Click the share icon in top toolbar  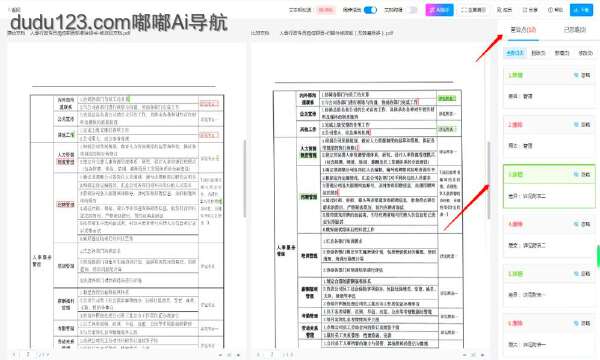pos(530,10)
